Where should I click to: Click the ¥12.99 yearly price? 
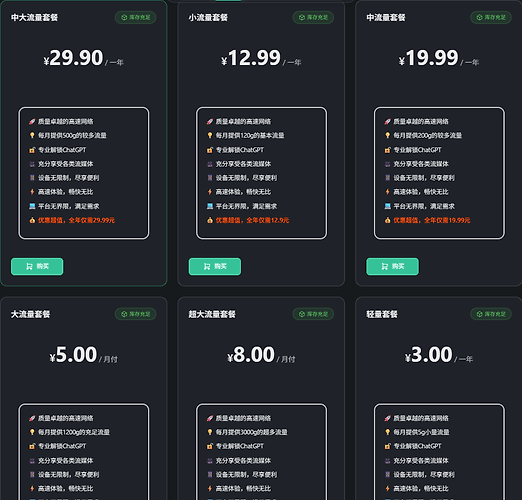pos(261,58)
